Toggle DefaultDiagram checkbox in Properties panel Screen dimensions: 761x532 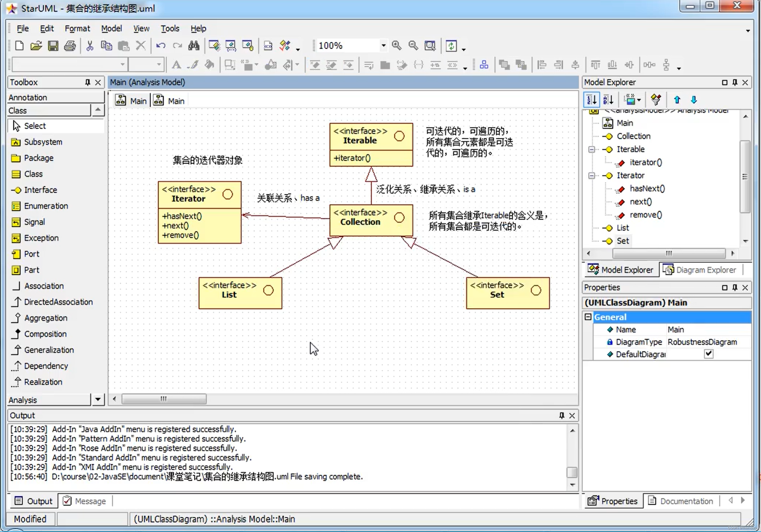coord(708,354)
